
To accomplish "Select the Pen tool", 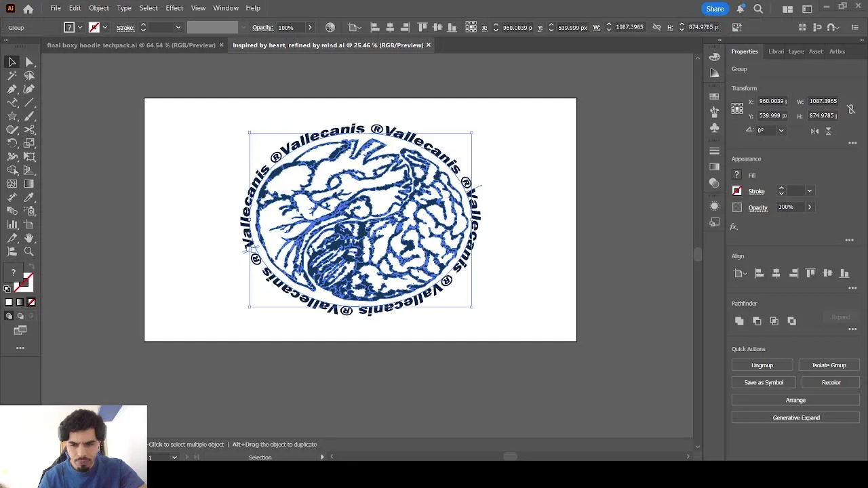I will (12, 89).
